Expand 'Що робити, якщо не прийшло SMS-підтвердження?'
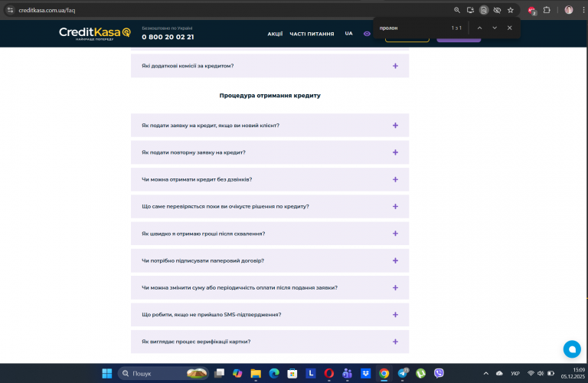 (269, 314)
